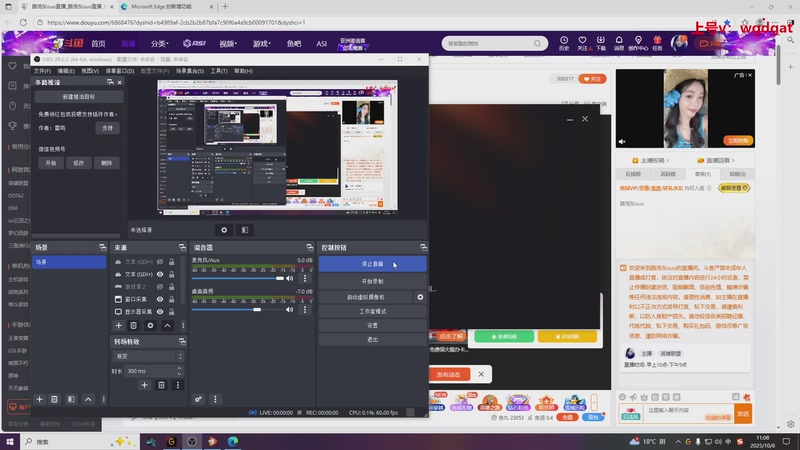Configure virtual camera gear icon
Viewport: 800px width, 450px height.
click(x=420, y=297)
